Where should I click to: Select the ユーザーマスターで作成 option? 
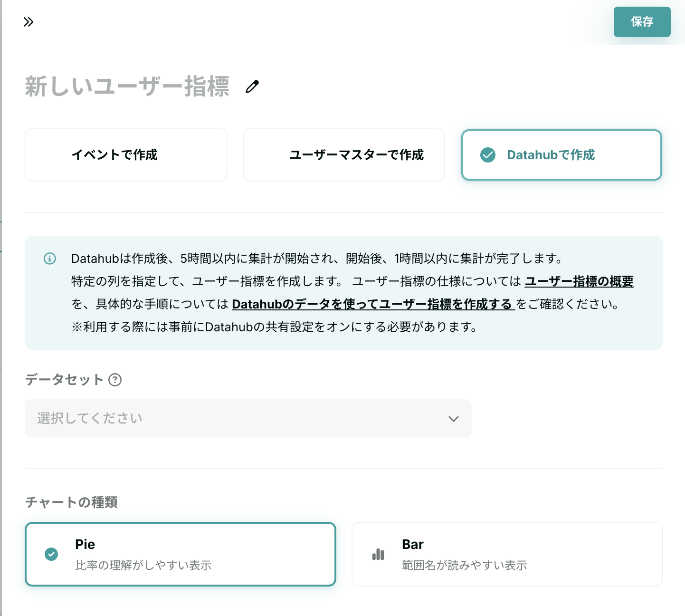tap(344, 155)
